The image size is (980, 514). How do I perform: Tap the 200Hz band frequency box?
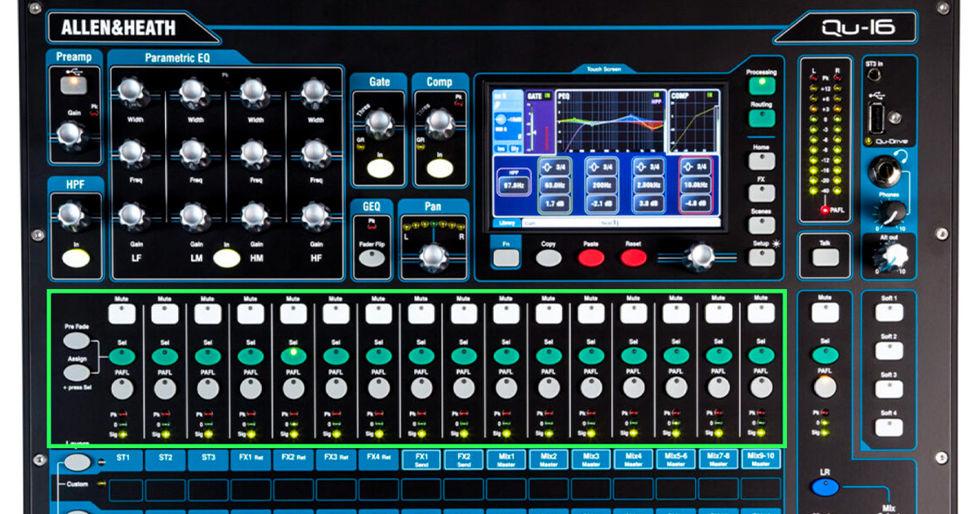click(x=604, y=185)
